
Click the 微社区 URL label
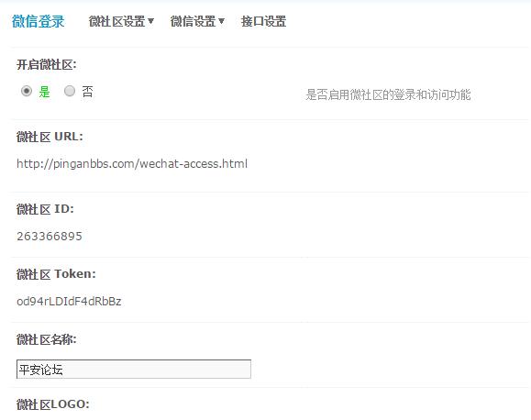(x=50, y=137)
